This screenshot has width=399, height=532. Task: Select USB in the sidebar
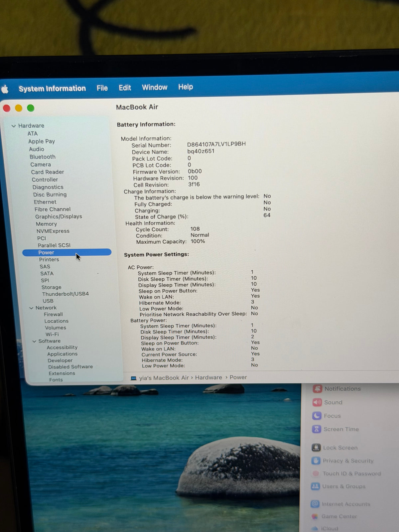point(48,301)
